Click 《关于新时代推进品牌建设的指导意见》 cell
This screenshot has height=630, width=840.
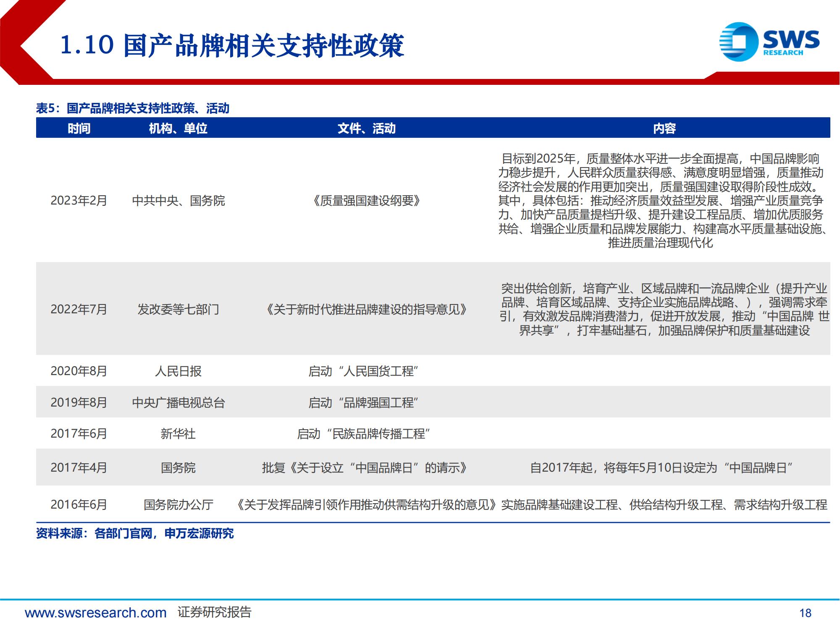point(366,310)
